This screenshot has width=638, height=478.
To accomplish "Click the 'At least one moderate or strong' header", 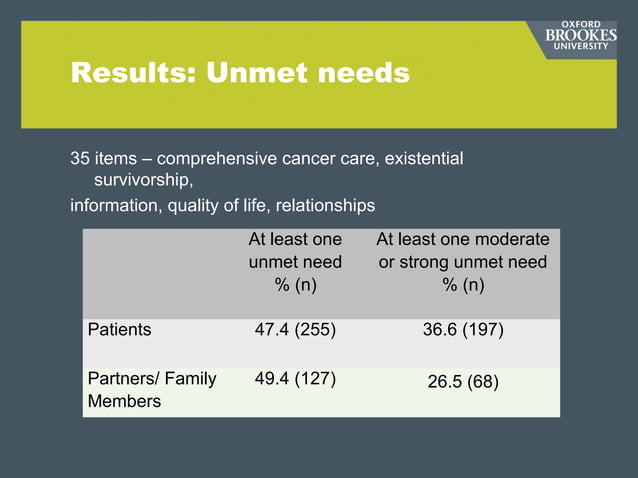I will tap(462, 250).
